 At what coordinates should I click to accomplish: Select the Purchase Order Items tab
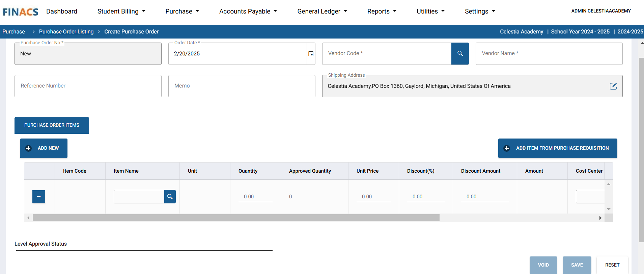click(52, 125)
